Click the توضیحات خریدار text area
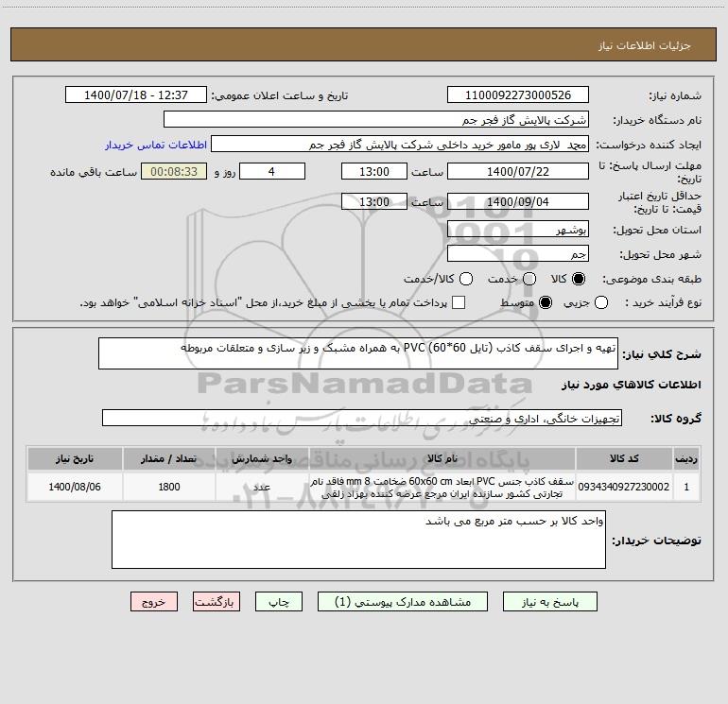Screen dimensions: 728x704 (358, 540)
